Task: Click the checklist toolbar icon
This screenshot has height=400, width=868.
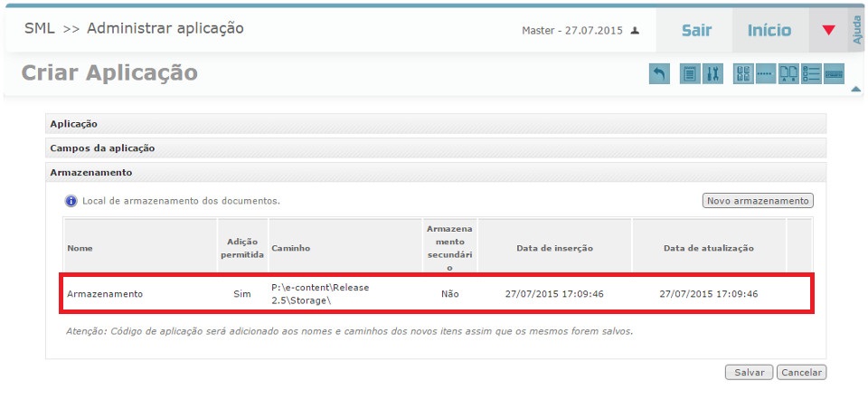Action: click(x=811, y=73)
